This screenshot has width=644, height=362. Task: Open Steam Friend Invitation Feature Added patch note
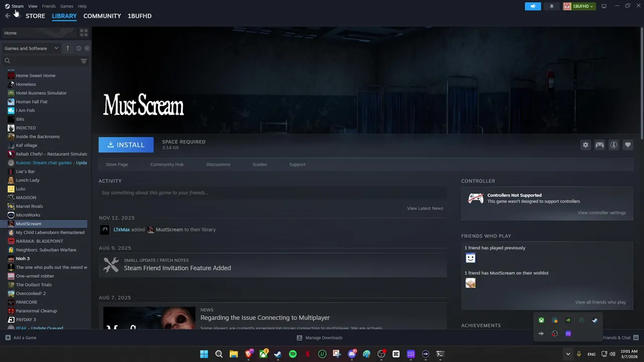(x=178, y=268)
